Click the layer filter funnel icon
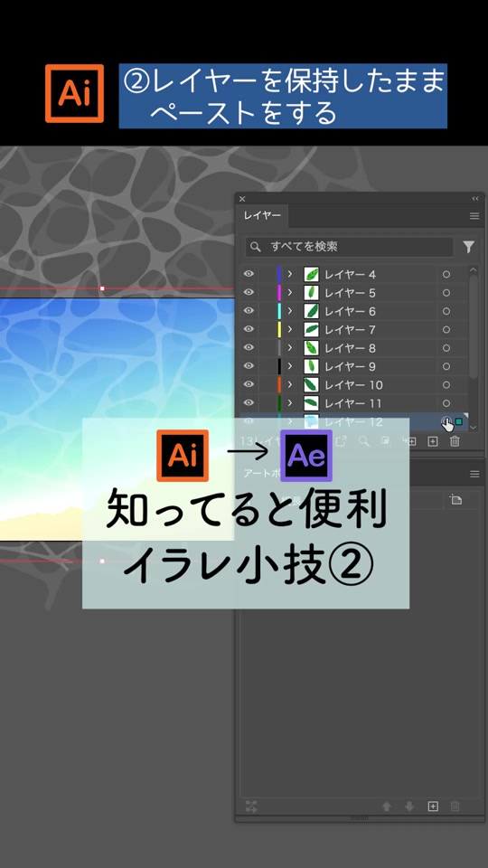The image size is (488, 868). click(x=469, y=247)
